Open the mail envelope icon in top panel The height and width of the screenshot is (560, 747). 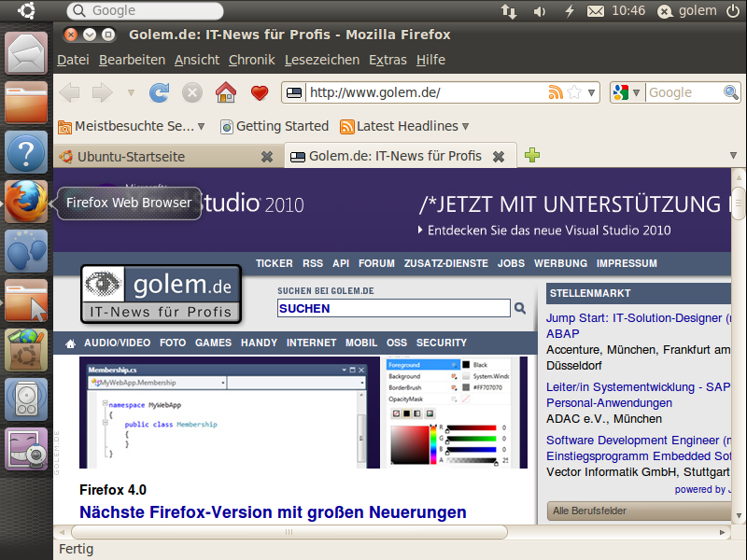[595, 11]
